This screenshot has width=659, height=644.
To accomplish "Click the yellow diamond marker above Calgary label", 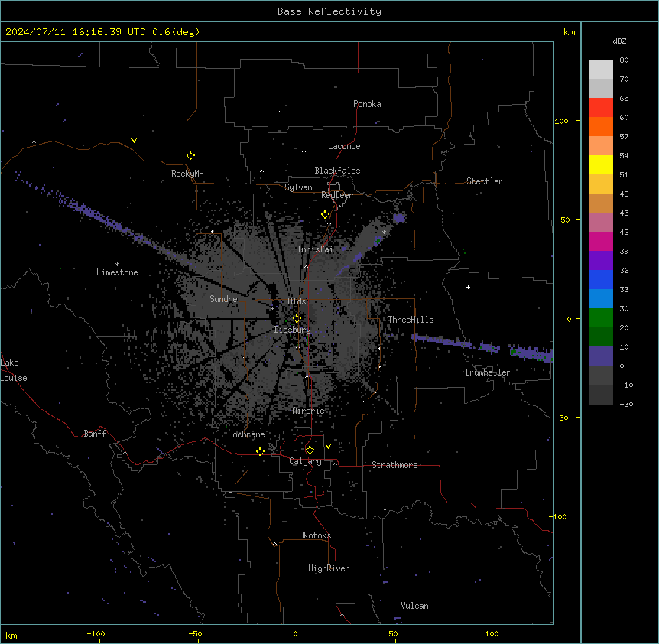I will coord(310,450).
